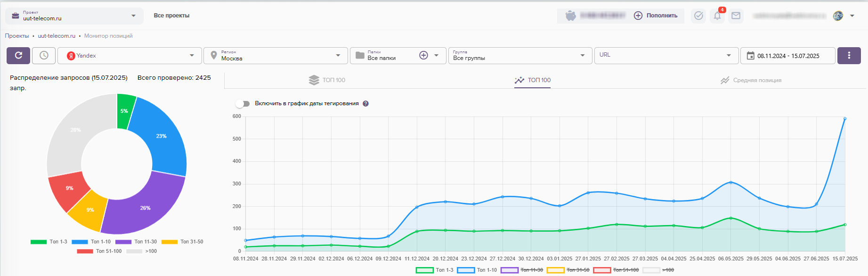
Task: Go to Проекты breadcrumb link
Action: (17, 36)
